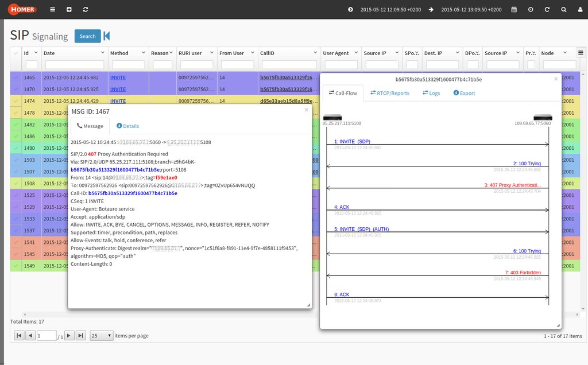Toggle the select-all rows checkbox in header
Viewport: 588px width, 365px height.
pyautogui.click(x=16, y=53)
